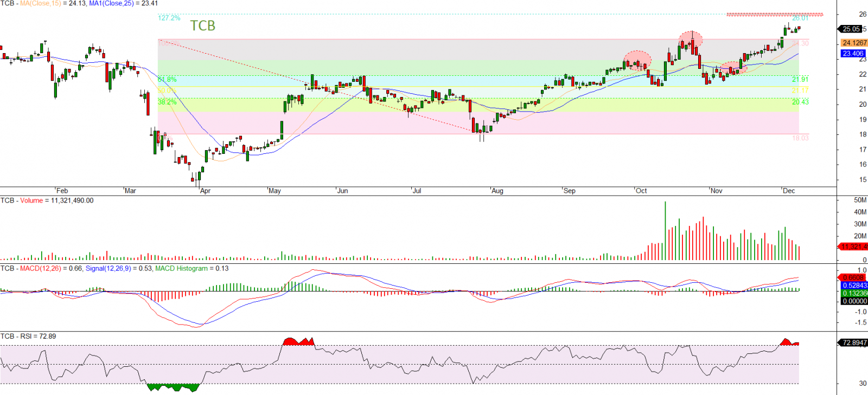Click the 61.8% Fibonacci level label
868x395 pixels.
[167, 80]
